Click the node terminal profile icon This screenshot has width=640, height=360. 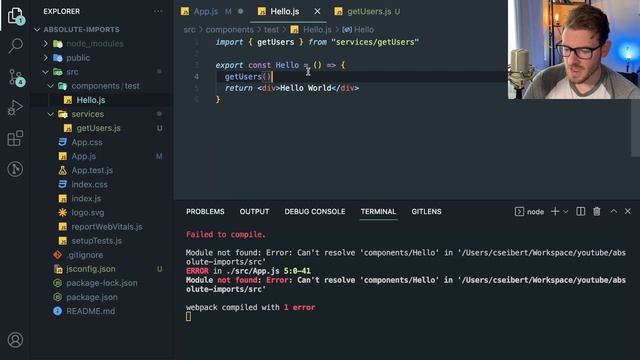pyautogui.click(x=519, y=211)
